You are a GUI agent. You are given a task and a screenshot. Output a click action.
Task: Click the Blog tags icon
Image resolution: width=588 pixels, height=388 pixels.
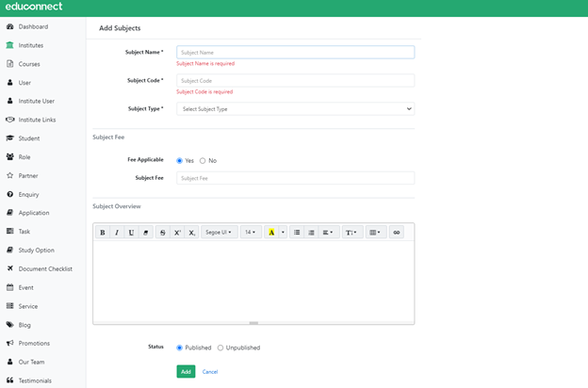tap(10, 325)
